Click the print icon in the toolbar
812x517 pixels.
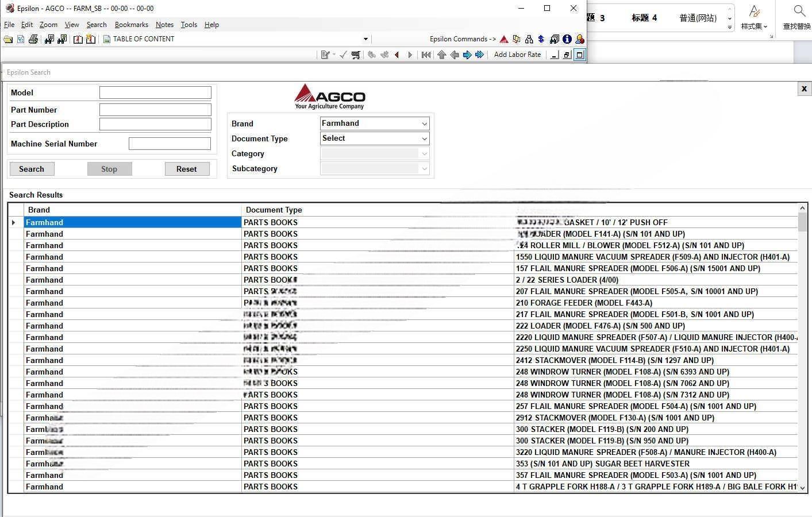33,39
